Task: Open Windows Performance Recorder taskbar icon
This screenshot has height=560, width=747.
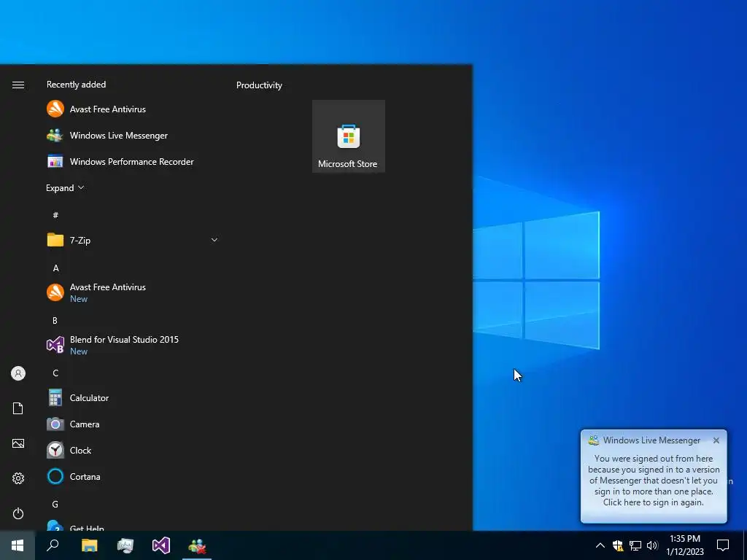Action: click(125, 545)
